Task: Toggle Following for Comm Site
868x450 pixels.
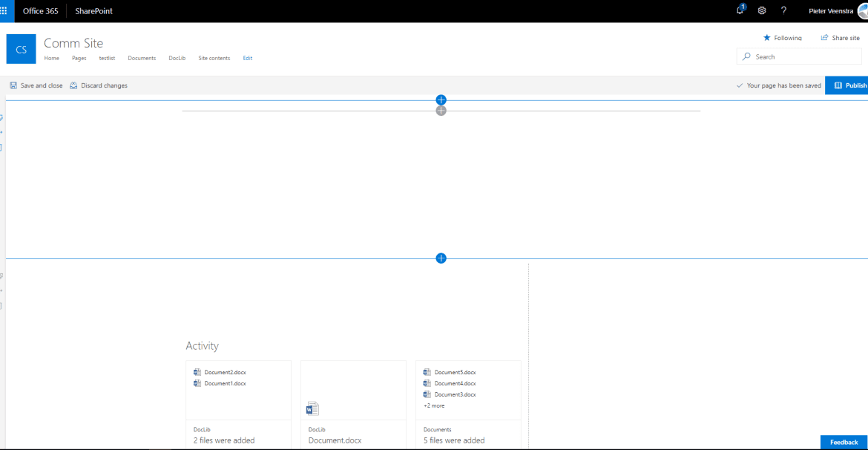Action: click(782, 37)
